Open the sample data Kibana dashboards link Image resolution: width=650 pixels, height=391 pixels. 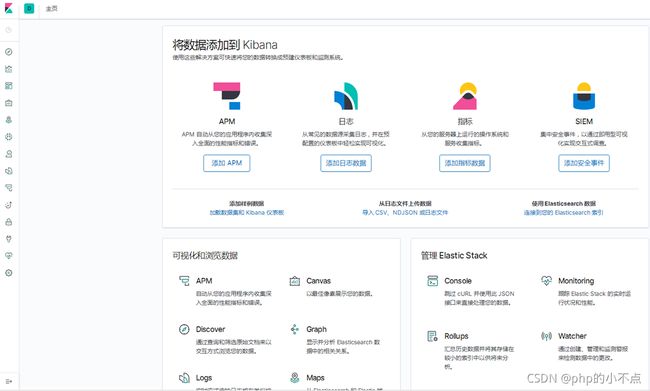tap(247, 212)
